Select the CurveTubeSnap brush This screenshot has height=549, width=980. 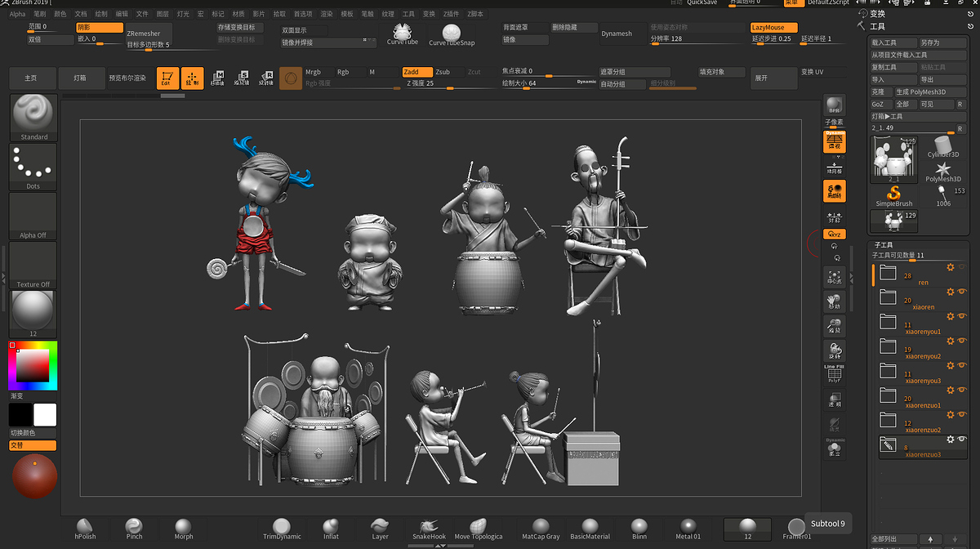452,34
